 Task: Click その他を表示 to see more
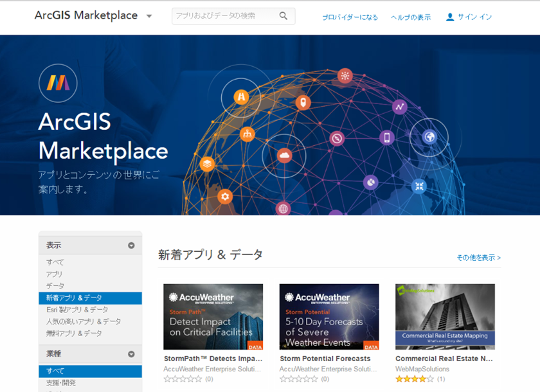pyautogui.click(x=478, y=258)
